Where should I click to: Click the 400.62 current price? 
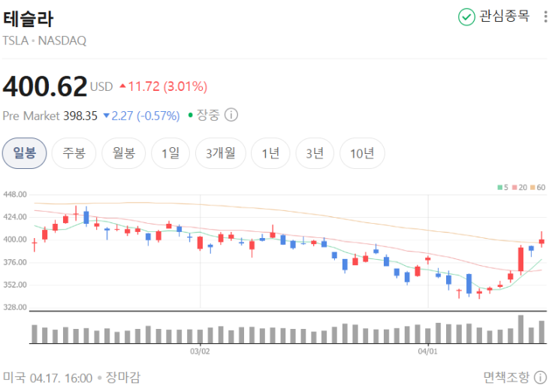click(x=45, y=86)
